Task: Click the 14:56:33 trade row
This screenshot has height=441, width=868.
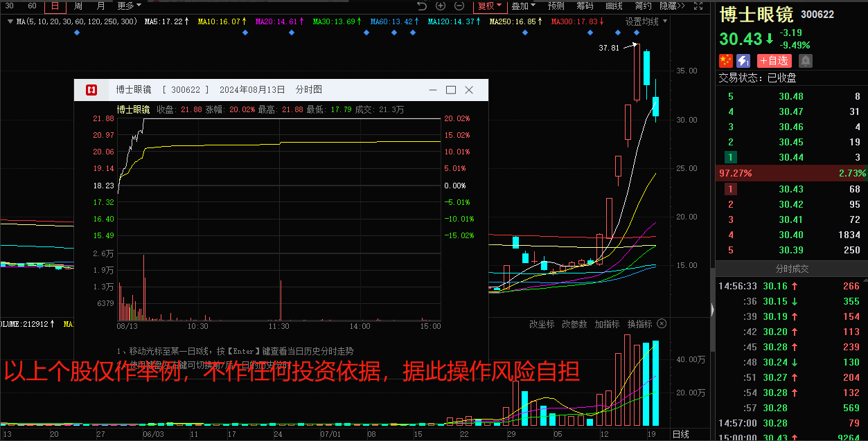Action: tap(791, 286)
